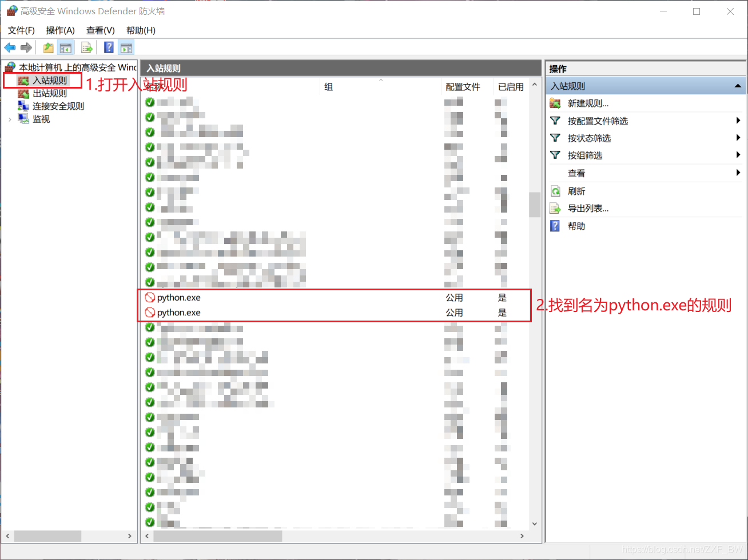Open the 文件(F) menu
The height and width of the screenshot is (560, 748).
click(x=21, y=30)
